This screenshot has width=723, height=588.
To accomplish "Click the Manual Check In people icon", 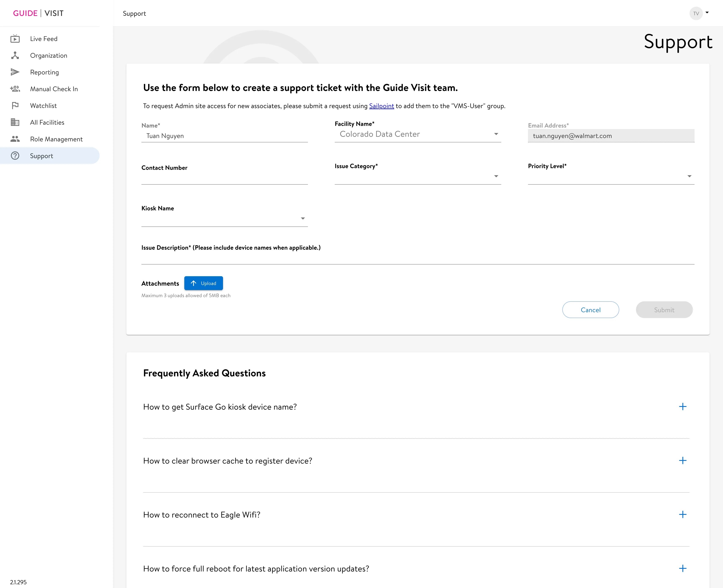I will (15, 89).
